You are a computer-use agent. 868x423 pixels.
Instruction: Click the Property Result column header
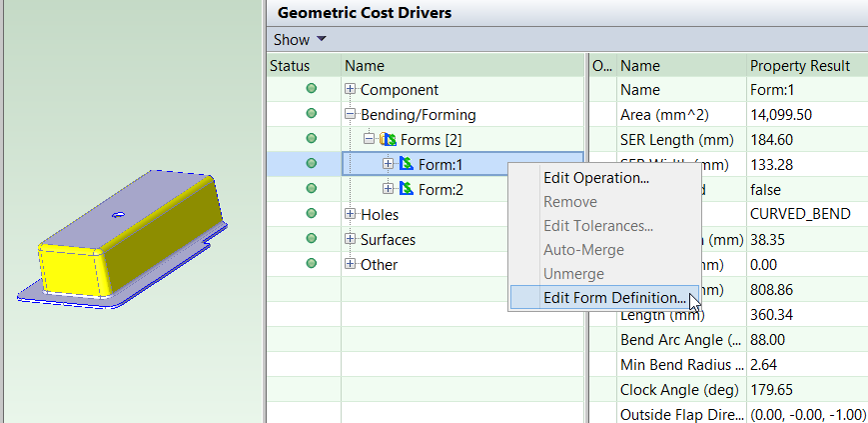(x=799, y=66)
